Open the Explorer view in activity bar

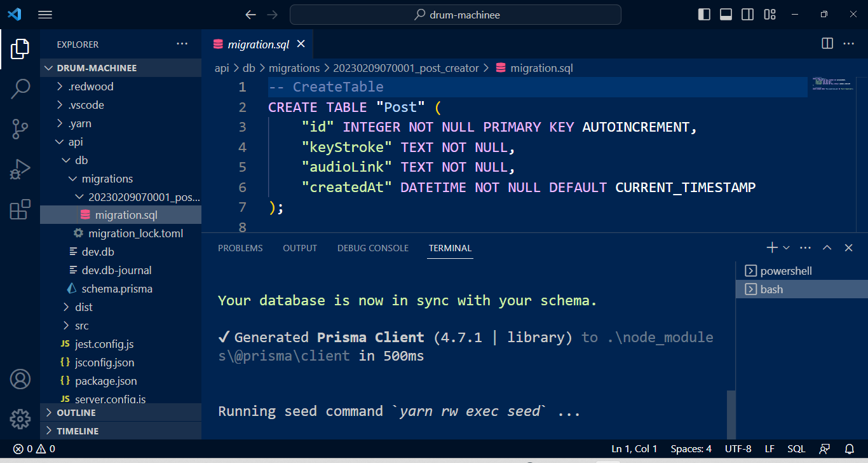[x=20, y=48]
